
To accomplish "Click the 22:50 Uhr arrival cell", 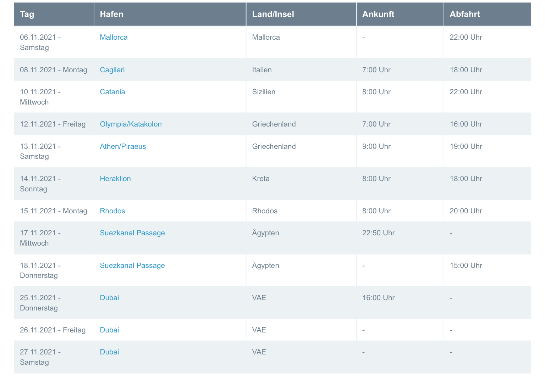I will (378, 233).
